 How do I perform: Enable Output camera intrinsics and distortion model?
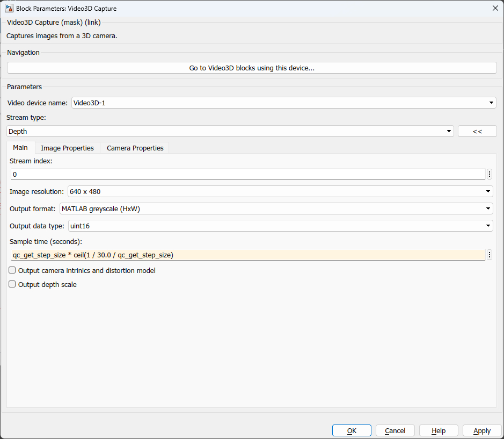12,270
